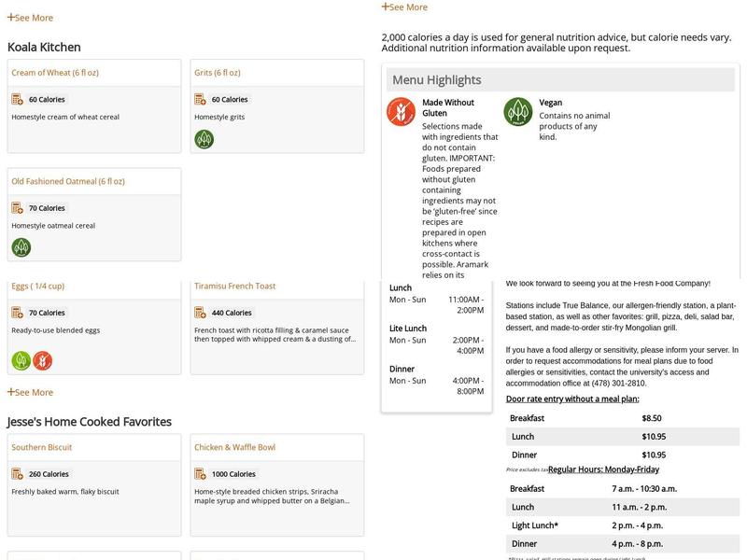Expand See More above Koala Kitchen
The height and width of the screenshot is (560, 747).
(x=31, y=18)
